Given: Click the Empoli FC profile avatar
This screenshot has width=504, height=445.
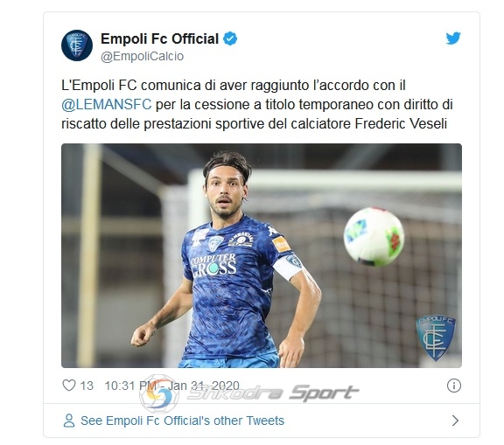Looking at the screenshot, I should pyautogui.click(x=77, y=45).
